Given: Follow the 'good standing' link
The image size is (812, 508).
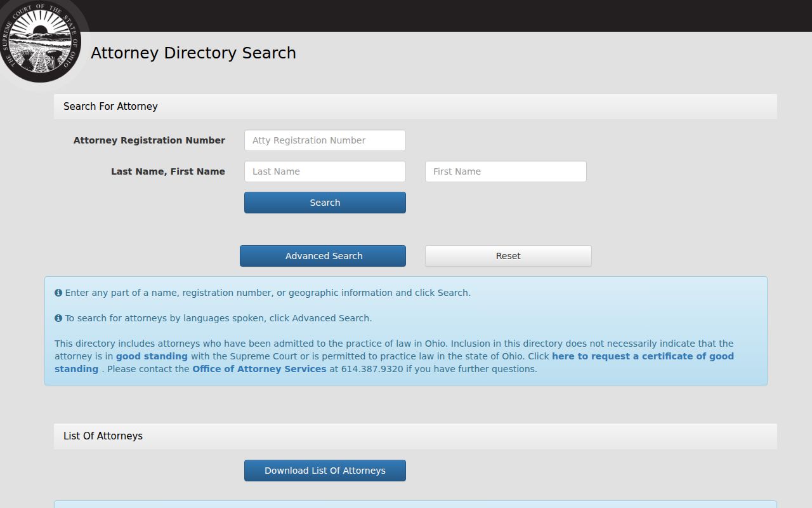Looking at the screenshot, I should click(152, 356).
